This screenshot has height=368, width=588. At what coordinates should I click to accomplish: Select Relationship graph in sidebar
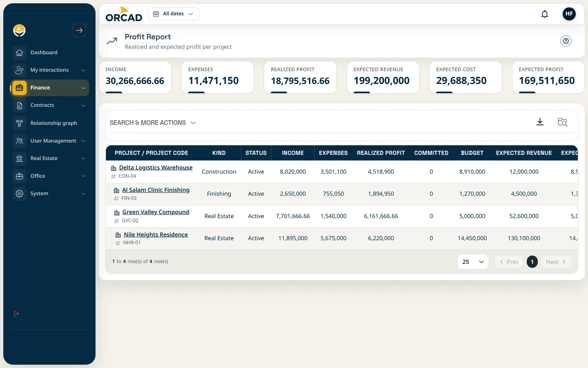[50, 123]
